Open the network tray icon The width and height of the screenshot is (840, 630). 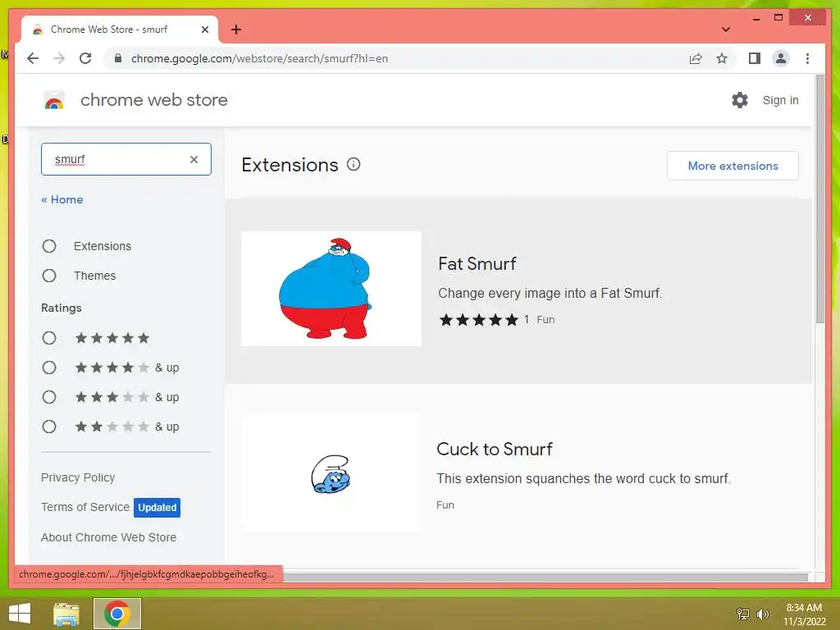(x=743, y=614)
